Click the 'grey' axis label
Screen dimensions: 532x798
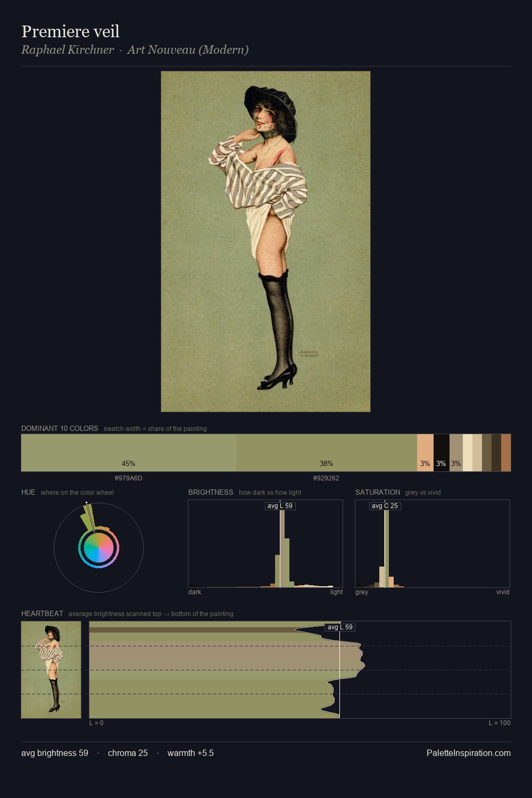tap(362, 592)
